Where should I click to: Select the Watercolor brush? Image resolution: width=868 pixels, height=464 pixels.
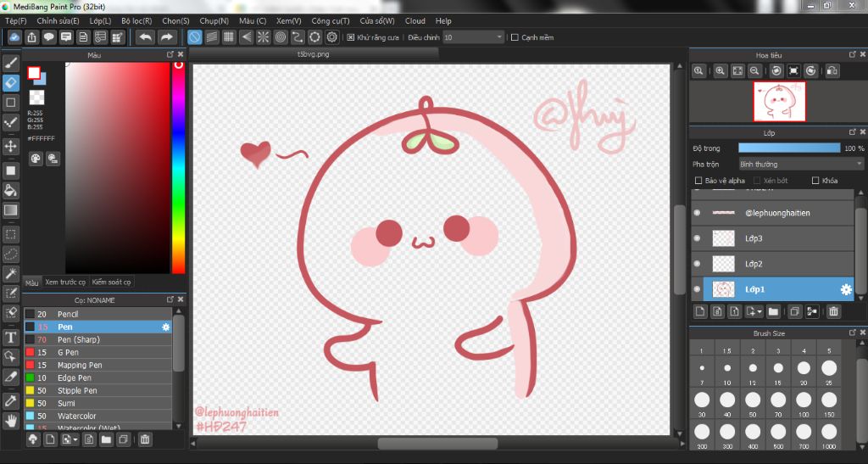[x=98, y=416]
